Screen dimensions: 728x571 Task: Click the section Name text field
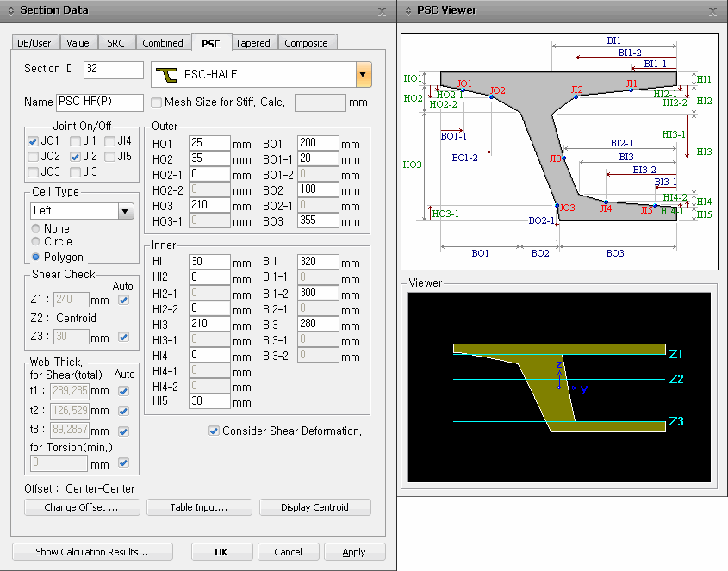point(101,102)
